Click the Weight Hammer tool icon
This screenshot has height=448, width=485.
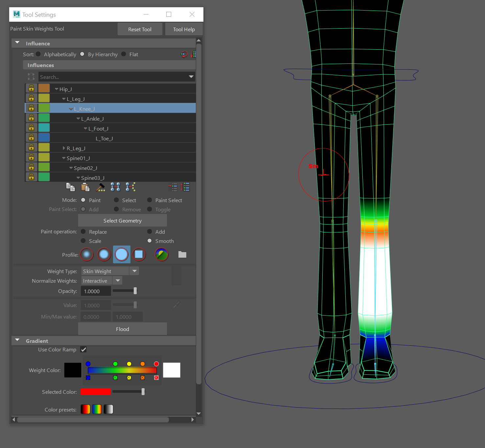click(101, 187)
